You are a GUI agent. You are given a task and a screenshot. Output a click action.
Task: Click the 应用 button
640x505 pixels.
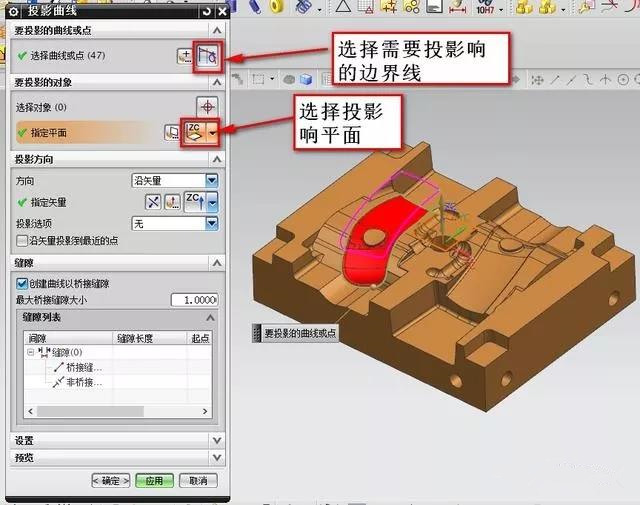(155, 481)
